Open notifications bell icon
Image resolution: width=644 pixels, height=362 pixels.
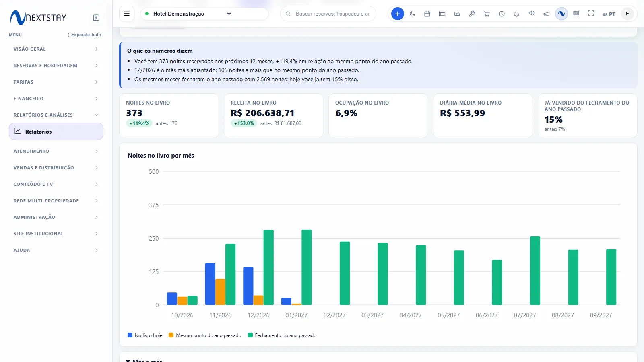click(516, 14)
